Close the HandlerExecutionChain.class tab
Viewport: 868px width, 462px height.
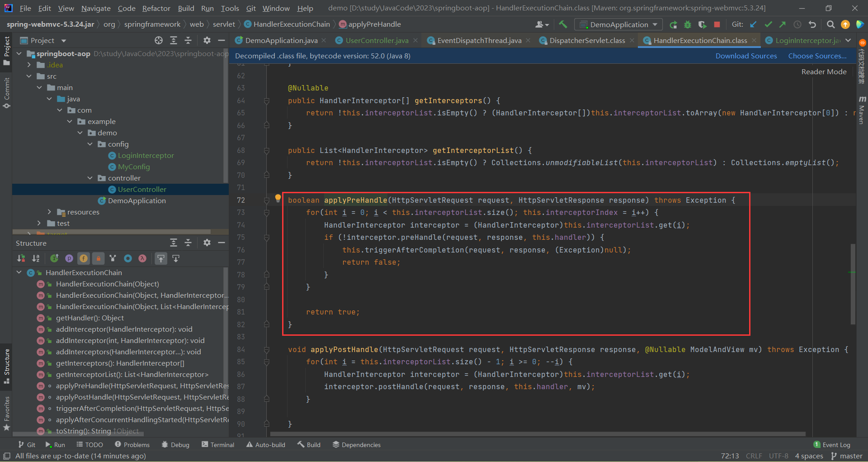click(x=754, y=40)
